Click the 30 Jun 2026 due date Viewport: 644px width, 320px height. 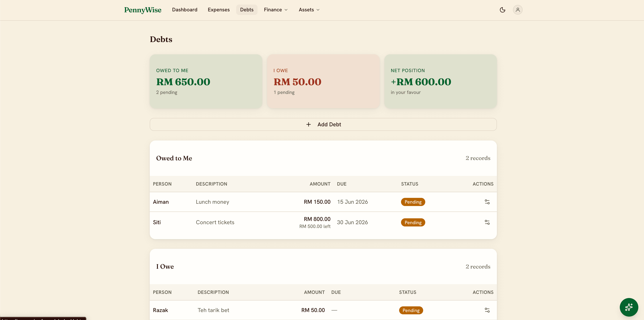coord(352,222)
